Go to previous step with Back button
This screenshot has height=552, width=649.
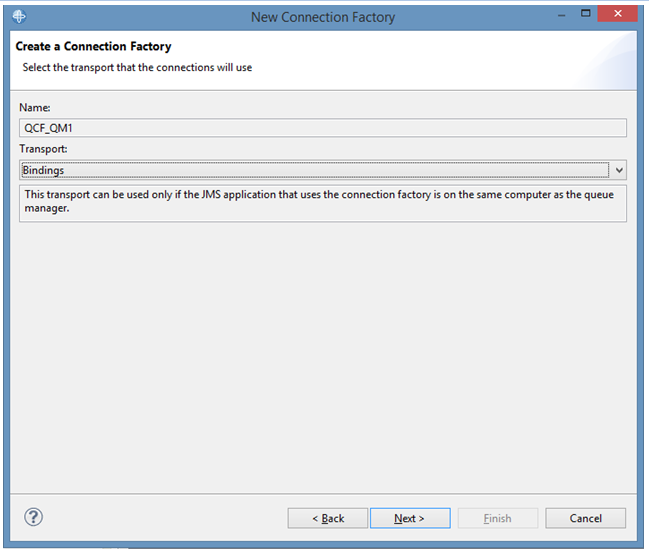tap(328, 518)
